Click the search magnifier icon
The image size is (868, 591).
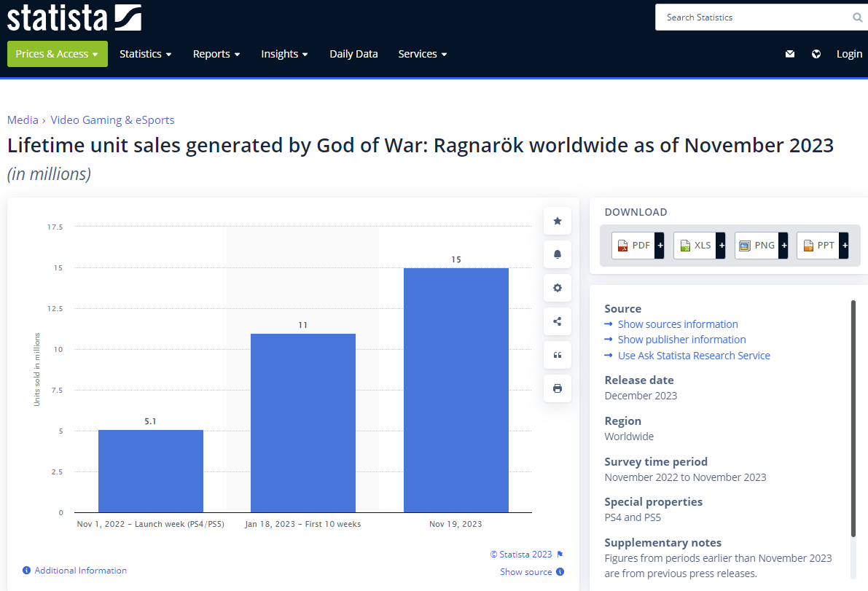tap(858, 17)
